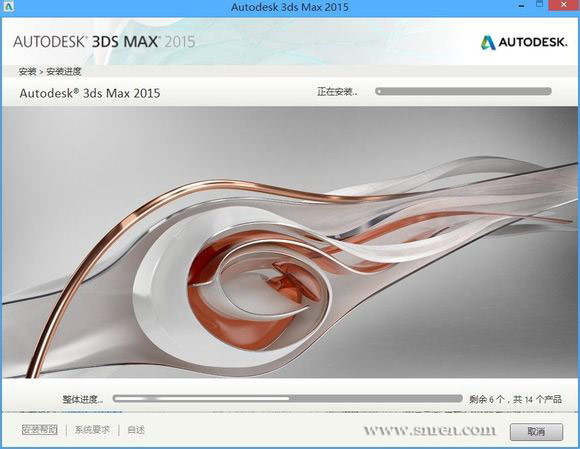This screenshot has width=580, height=449.
Task: Click the 整体进度 label
Action: pos(82,399)
